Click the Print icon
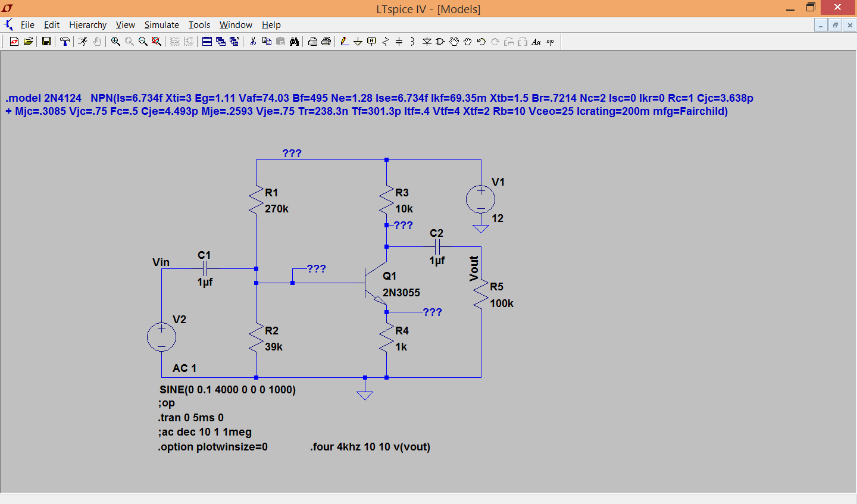Image resolution: width=857 pixels, height=504 pixels. (326, 42)
